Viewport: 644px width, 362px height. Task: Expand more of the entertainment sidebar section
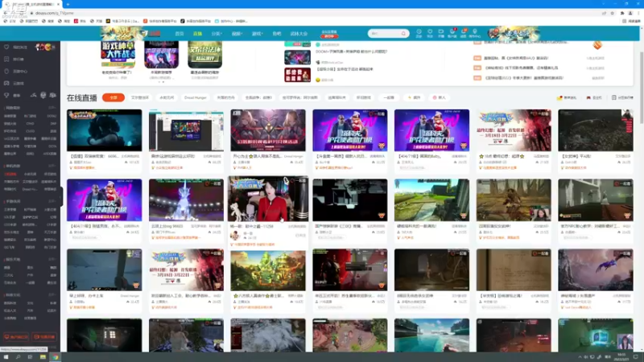tap(52, 259)
